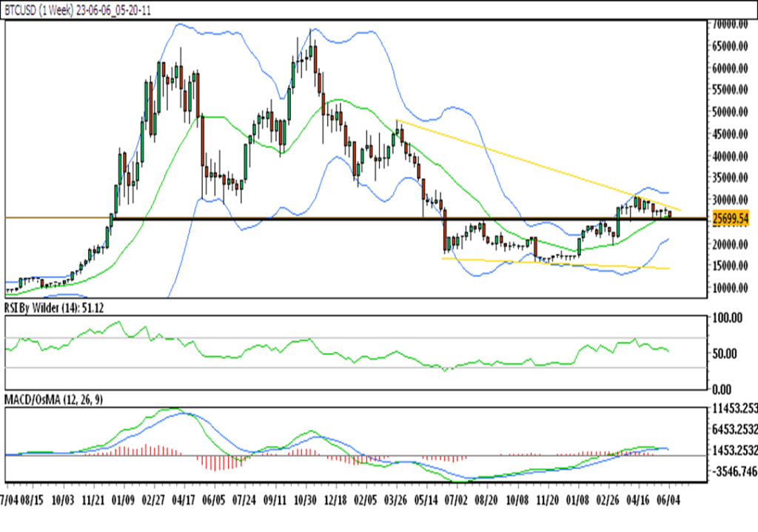Click the 20000.00 price axis label
This screenshot has height=532, width=758.
coord(730,244)
